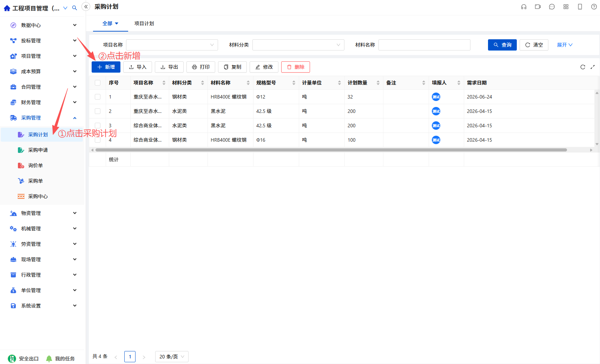The width and height of the screenshot is (600, 364).
Task: Click the home icon beside 工程项目管理
Action: (7, 8)
